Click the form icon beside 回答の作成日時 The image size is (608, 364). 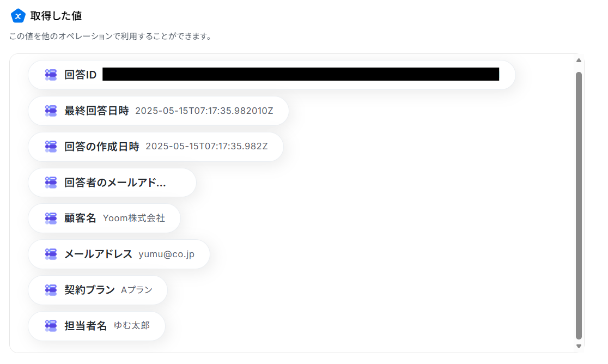[51, 147]
